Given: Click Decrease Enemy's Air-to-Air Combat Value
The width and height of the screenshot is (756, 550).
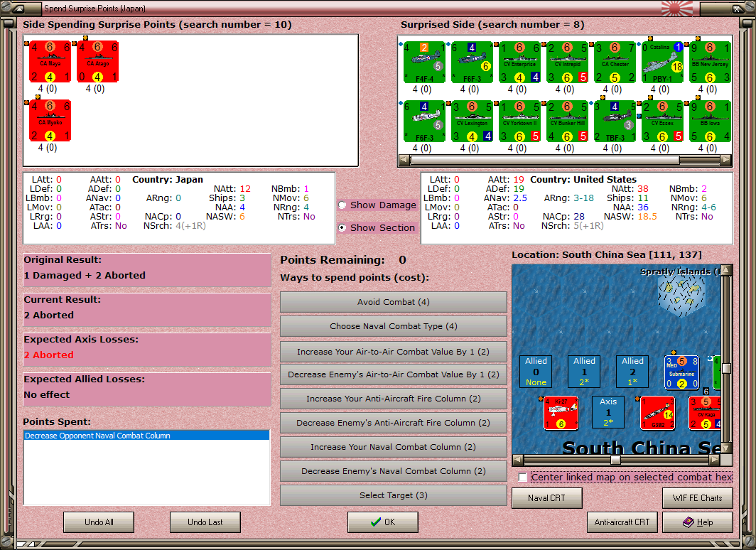Looking at the screenshot, I should [394, 374].
